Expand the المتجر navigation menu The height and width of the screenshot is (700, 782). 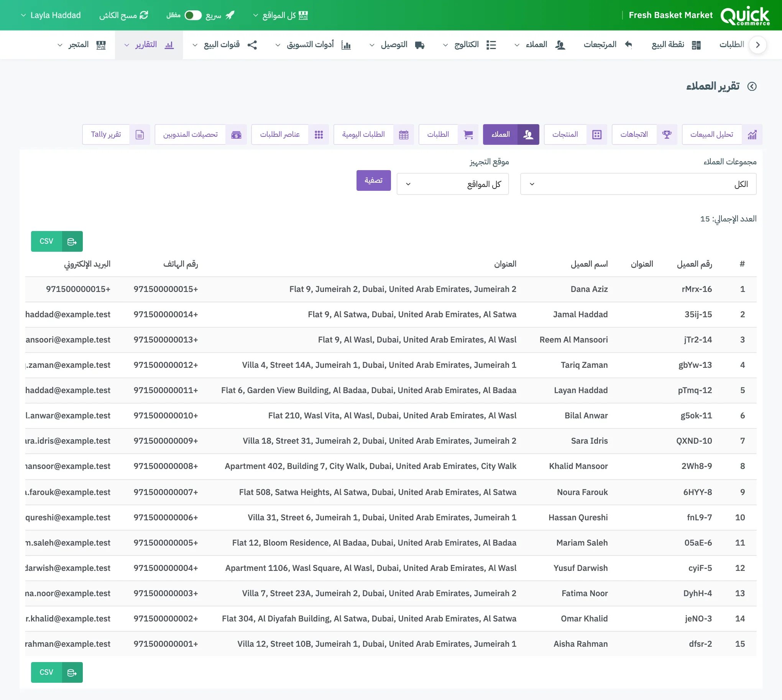pyautogui.click(x=82, y=45)
